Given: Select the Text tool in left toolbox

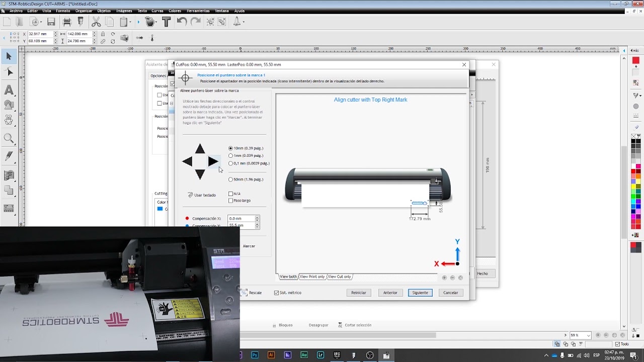Looking at the screenshot, I should pyautogui.click(x=9, y=90).
